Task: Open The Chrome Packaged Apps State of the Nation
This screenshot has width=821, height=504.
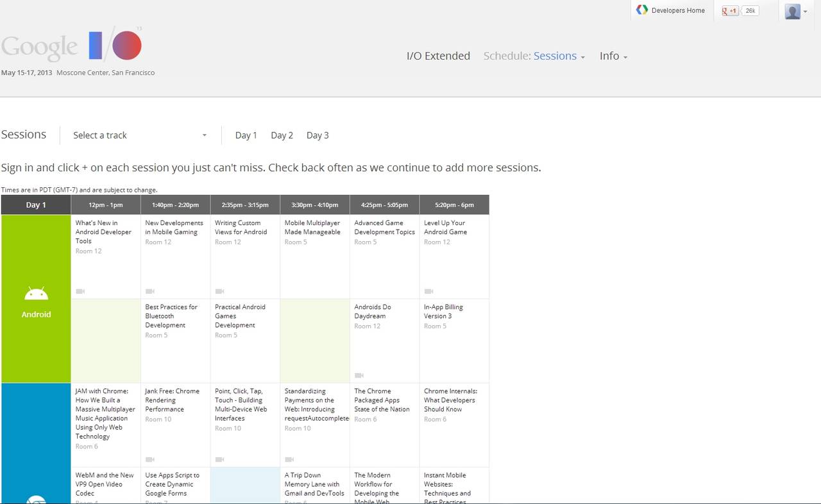Action: pyautogui.click(x=382, y=400)
